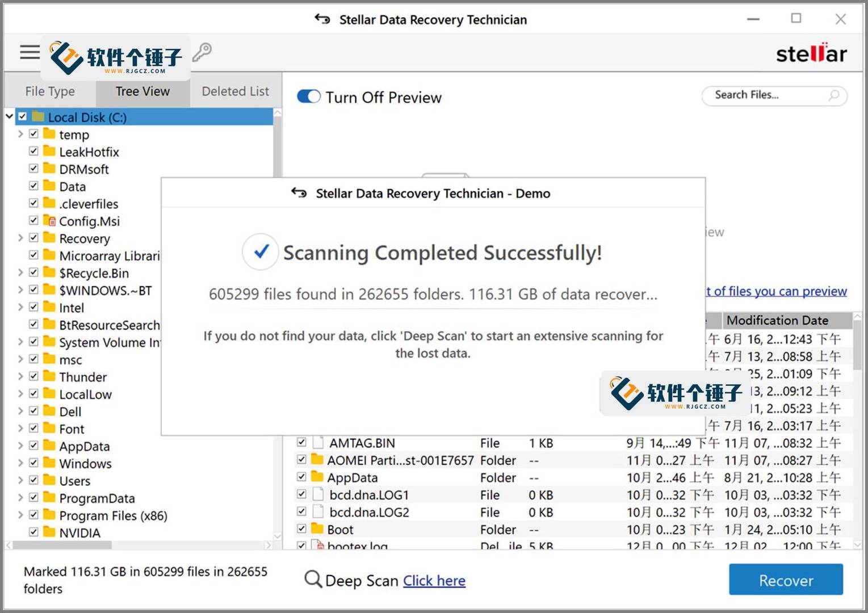The width and height of the screenshot is (868, 613).
Task: Toggle the Turn Off Preview switch
Action: tap(309, 96)
